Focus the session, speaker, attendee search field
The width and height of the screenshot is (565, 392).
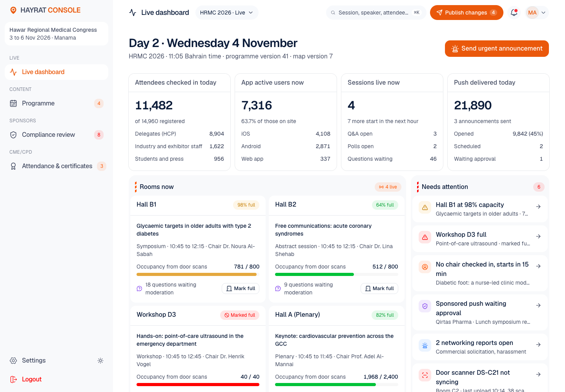point(376,13)
